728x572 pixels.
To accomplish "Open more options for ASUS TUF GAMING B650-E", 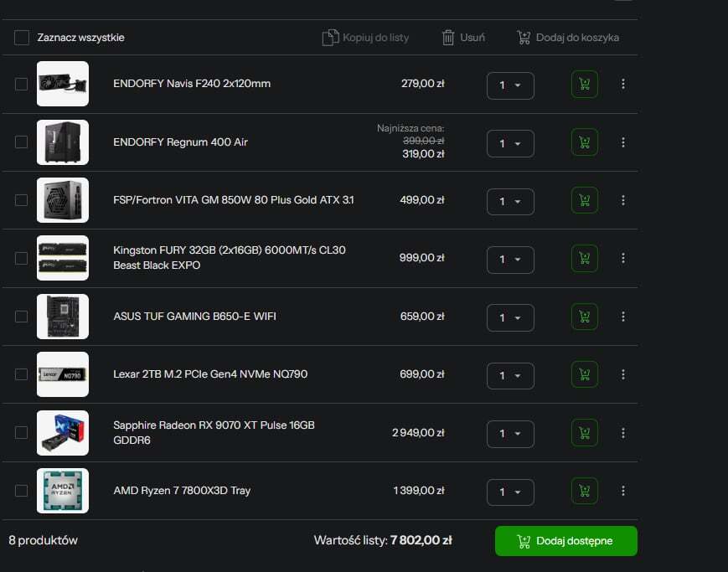I will [x=622, y=317].
